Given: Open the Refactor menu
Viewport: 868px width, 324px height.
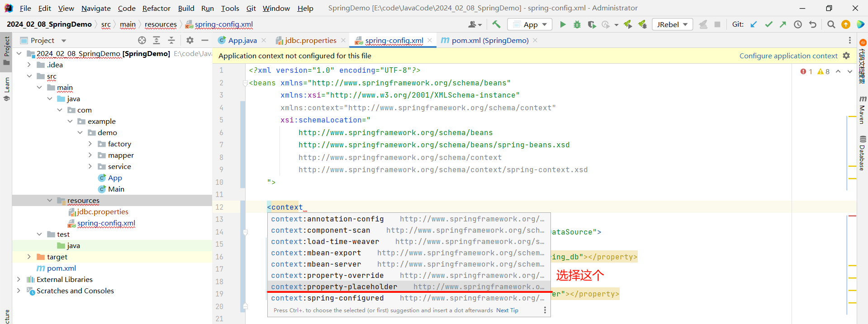Looking at the screenshot, I should [x=156, y=8].
